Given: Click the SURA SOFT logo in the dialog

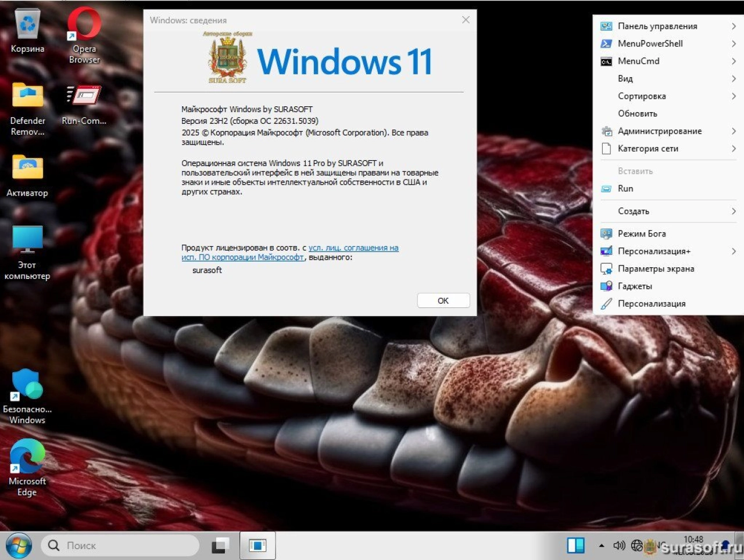Looking at the screenshot, I should click(227, 58).
